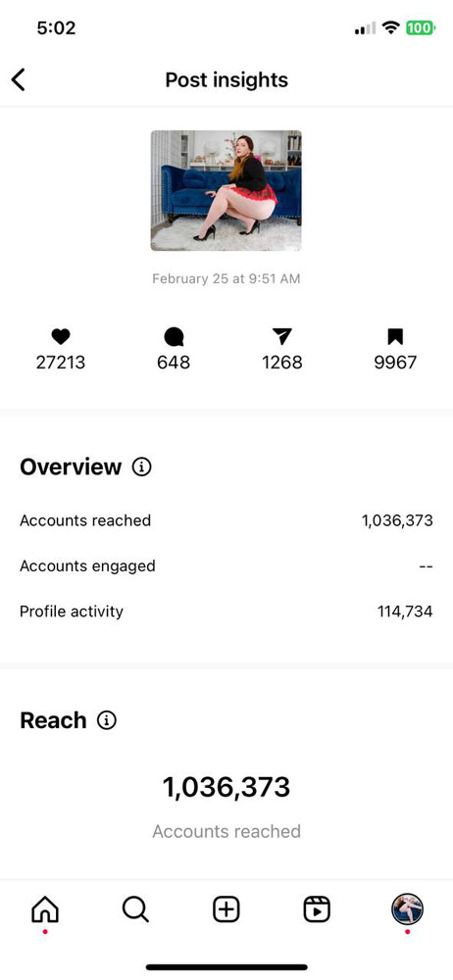Open the Reels tab
The width and height of the screenshot is (453, 980).
[x=317, y=909]
